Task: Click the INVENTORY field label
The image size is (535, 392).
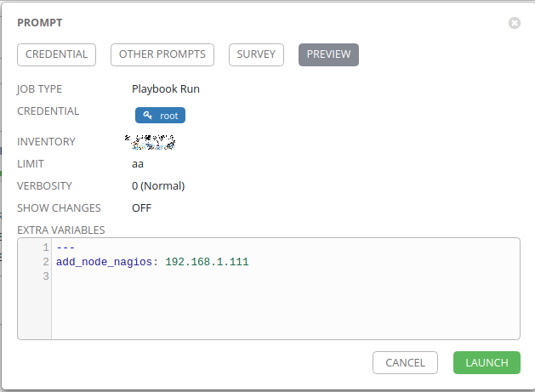Action: tap(46, 142)
